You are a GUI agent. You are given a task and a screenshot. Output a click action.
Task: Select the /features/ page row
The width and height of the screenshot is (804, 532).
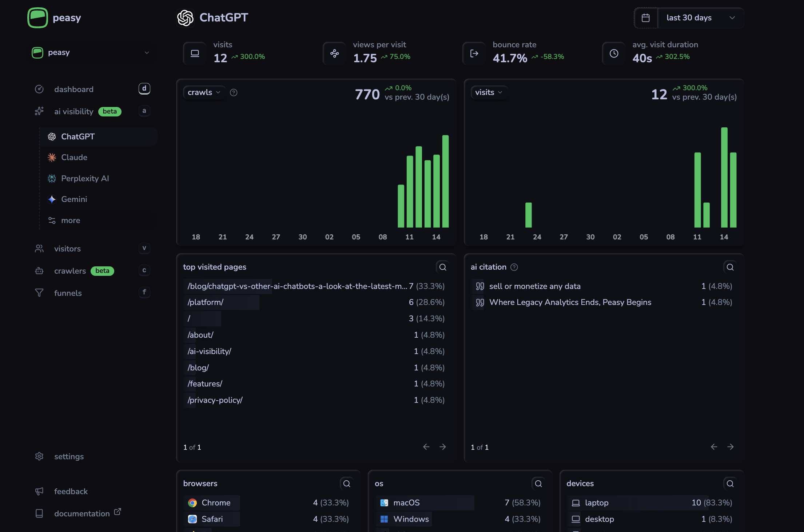pyautogui.click(x=316, y=384)
